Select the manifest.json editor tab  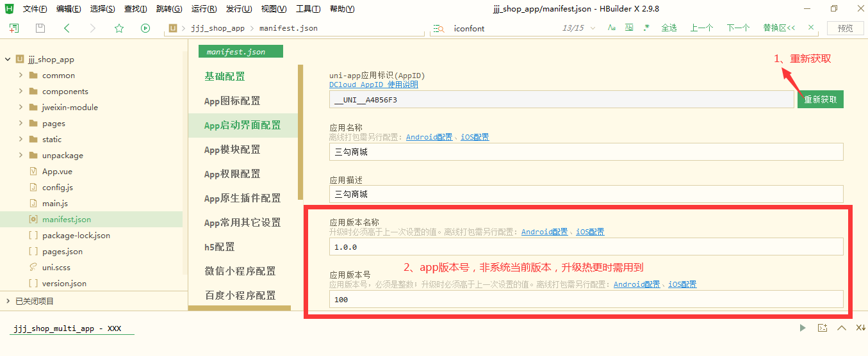240,51
